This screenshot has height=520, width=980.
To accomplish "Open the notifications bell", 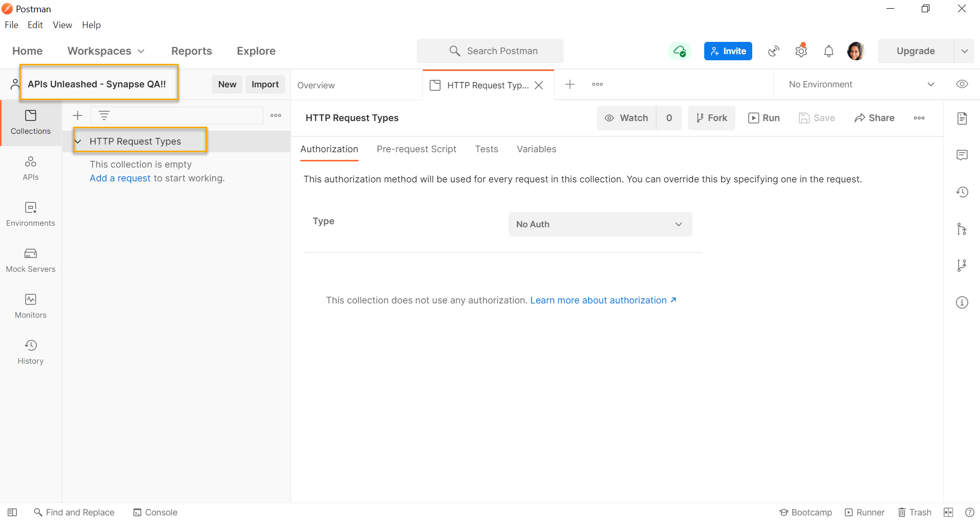I will 829,51.
